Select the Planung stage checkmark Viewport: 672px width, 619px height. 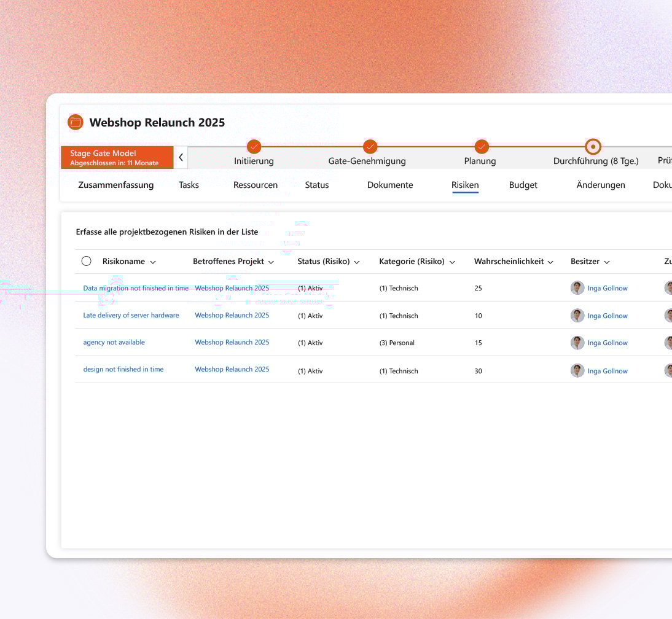pos(482,147)
